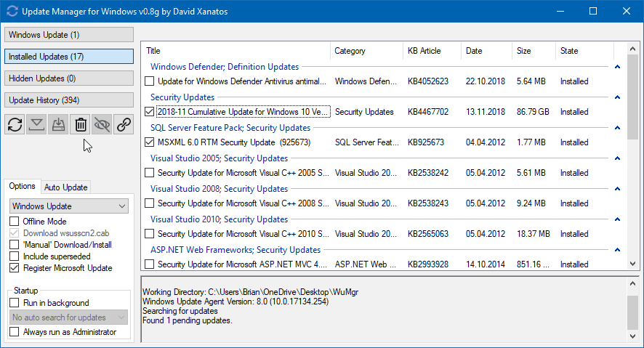Collapse the Security Updates group

coord(617,97)
